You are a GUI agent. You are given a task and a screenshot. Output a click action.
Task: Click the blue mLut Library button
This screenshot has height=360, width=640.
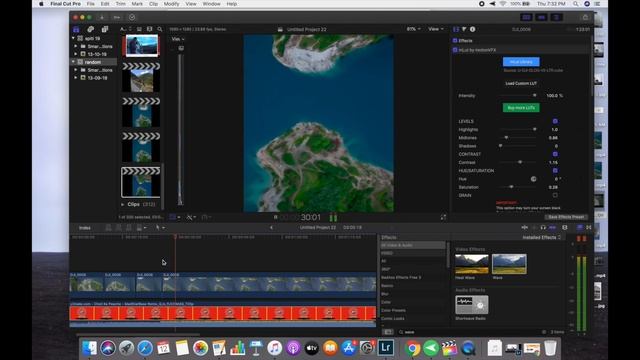click(x=521, y=62)
